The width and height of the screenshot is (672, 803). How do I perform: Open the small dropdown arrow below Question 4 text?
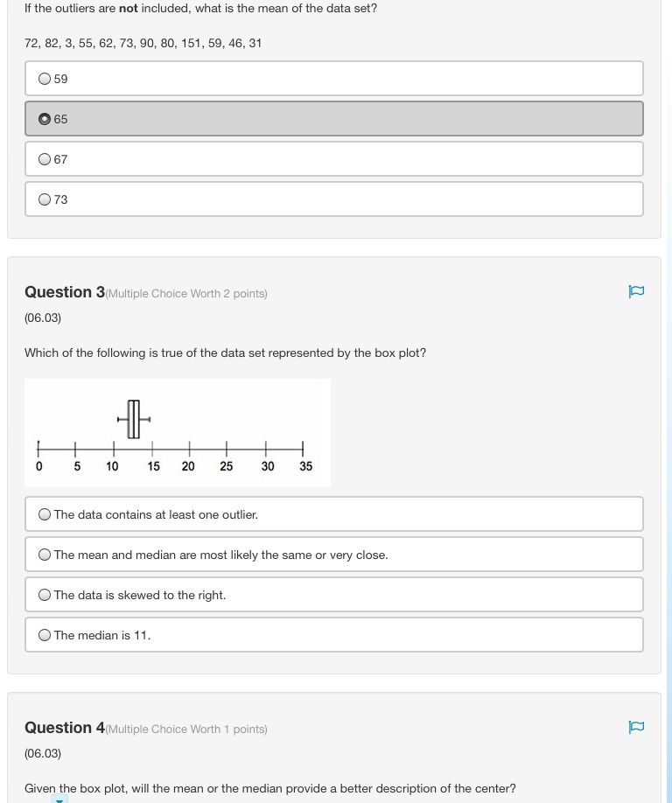[59, 800]
